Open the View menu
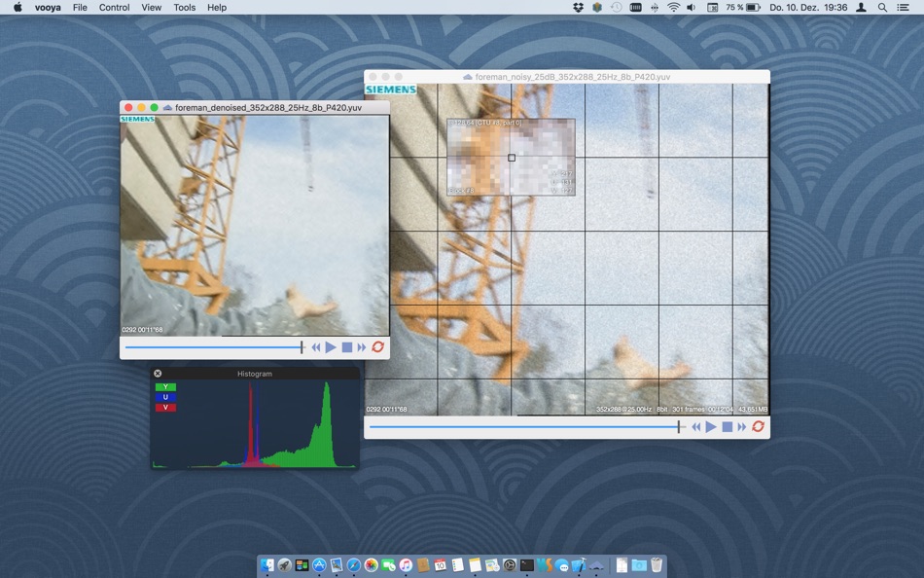924x578 pixels. pos(152,8)
